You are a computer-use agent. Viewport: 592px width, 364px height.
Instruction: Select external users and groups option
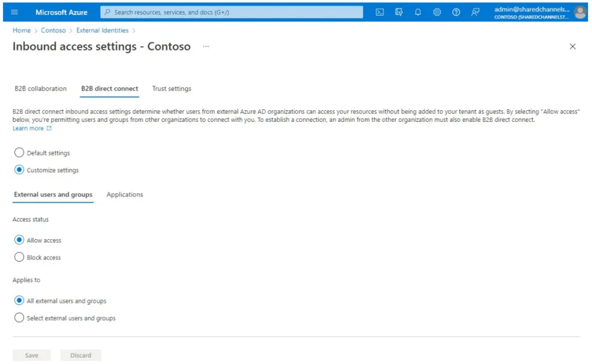[x=19, y=318]
